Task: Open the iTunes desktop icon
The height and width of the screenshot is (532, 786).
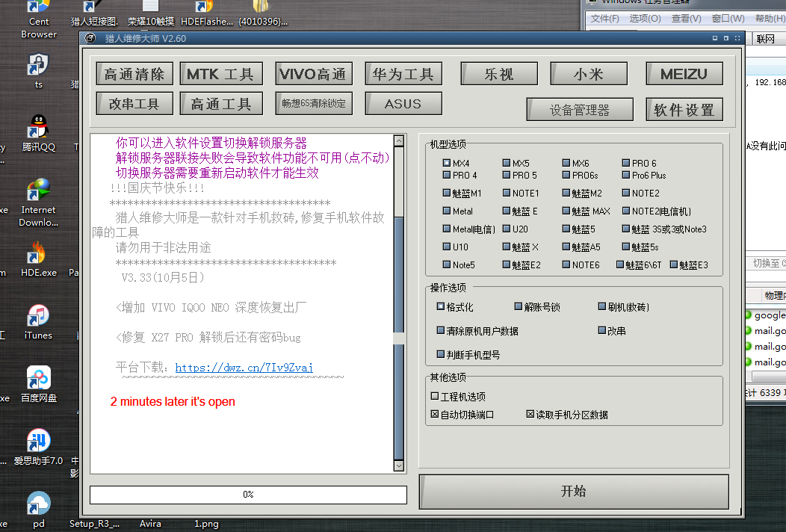Action: click(x=39, y=321)
